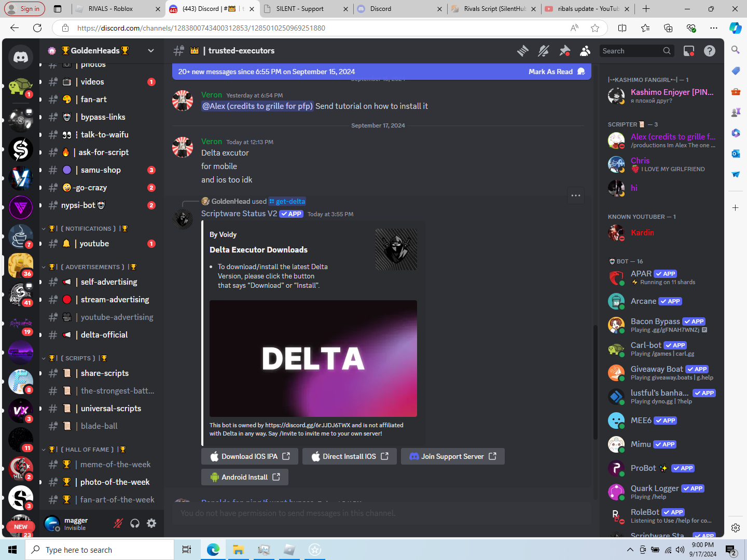This screenshot has width=747, height=560.
Task: Open Edge sidebar settings gear
Action: point(736,528)
